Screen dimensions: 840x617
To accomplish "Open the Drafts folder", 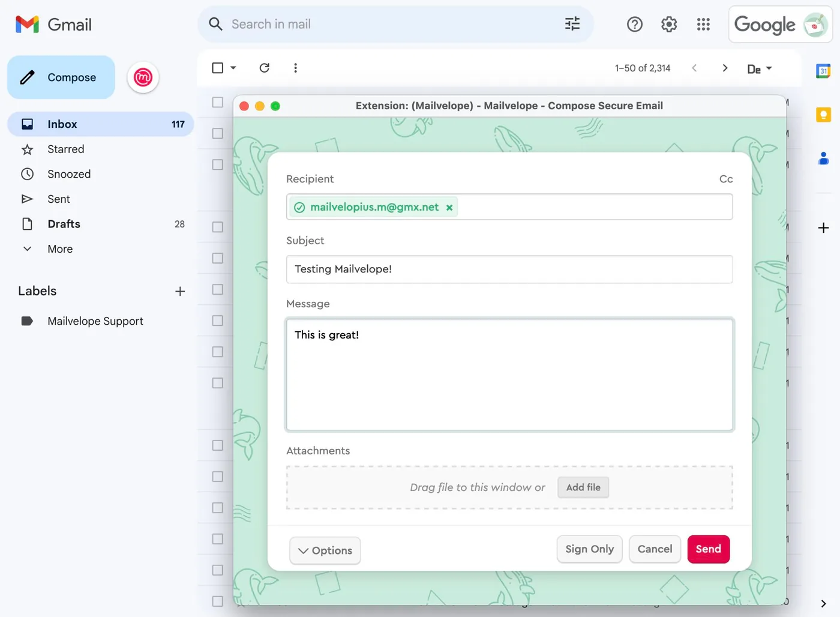I will pyautogui.click(x=100, y=224).
